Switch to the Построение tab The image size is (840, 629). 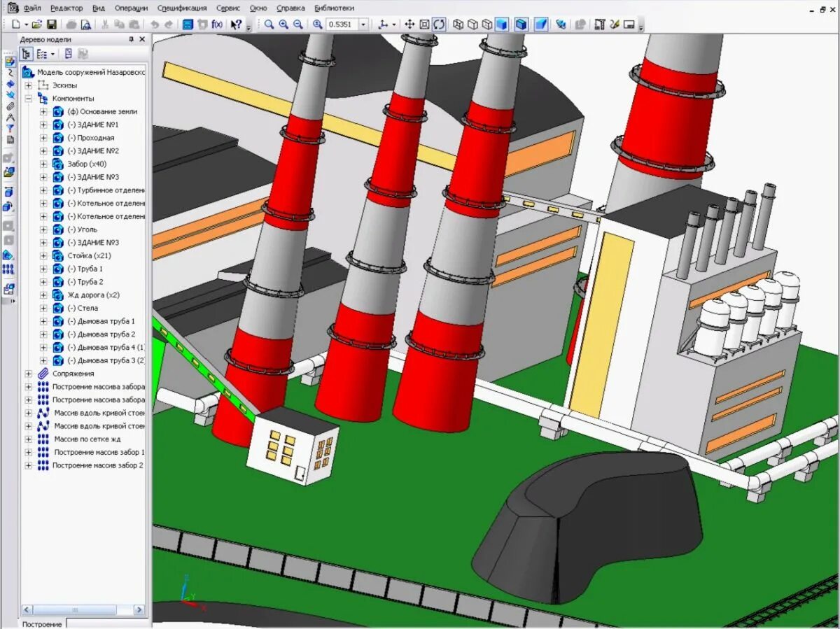point(42,623)
